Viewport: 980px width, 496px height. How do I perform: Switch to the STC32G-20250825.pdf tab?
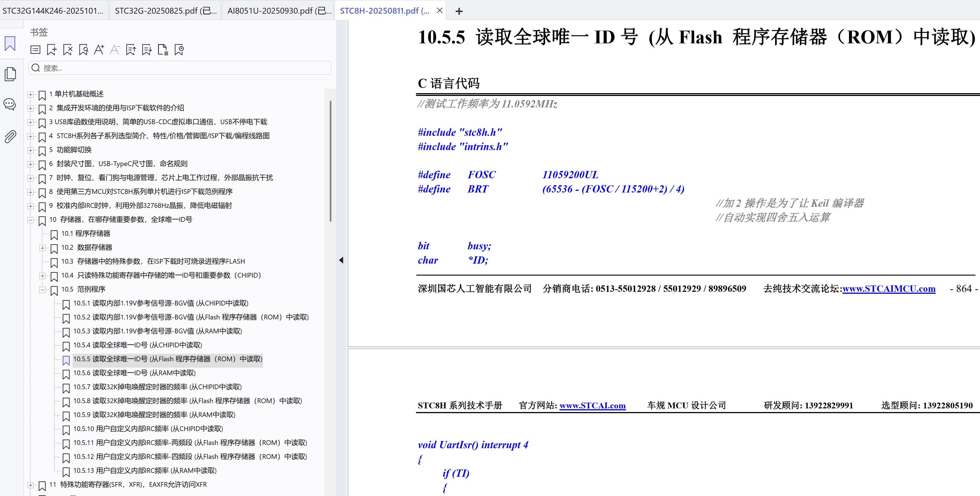[x=165, y=11]
